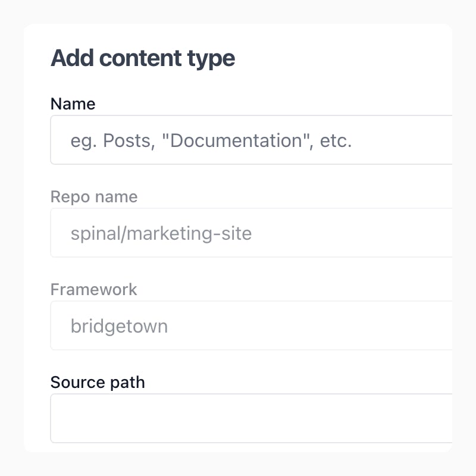476x476 pixels.
Task: Click the "Repo name" label
Action: pos(94,197)
